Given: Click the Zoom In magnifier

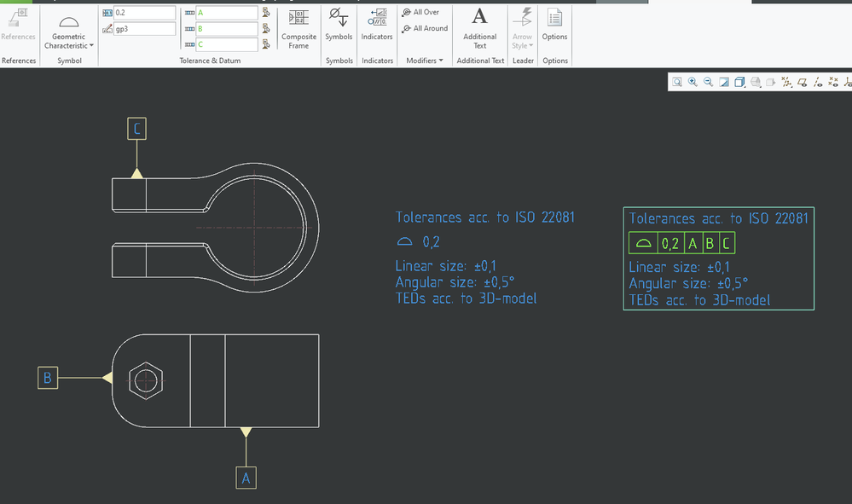Looking at the screenshot, I should point(693,82).
